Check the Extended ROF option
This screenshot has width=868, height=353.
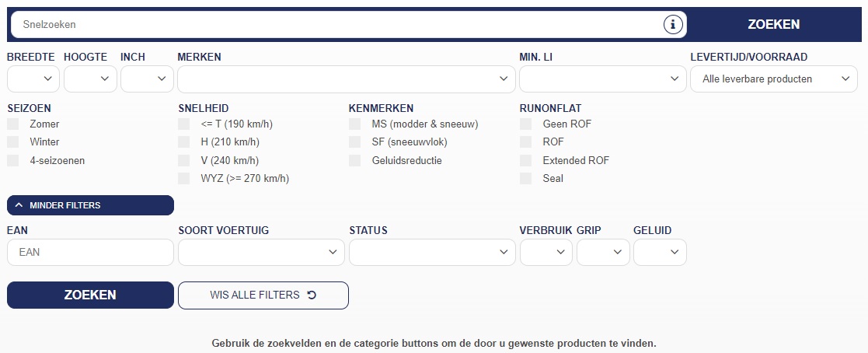point(526,161)
